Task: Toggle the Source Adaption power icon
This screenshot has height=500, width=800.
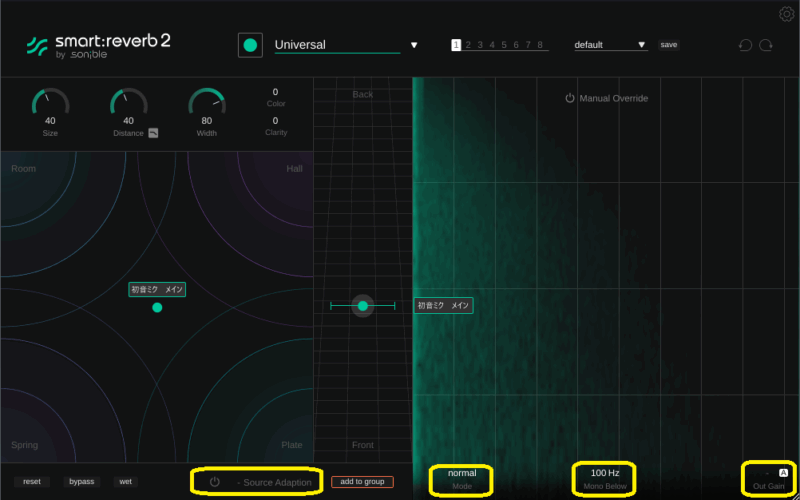Action: click(214, 482)
